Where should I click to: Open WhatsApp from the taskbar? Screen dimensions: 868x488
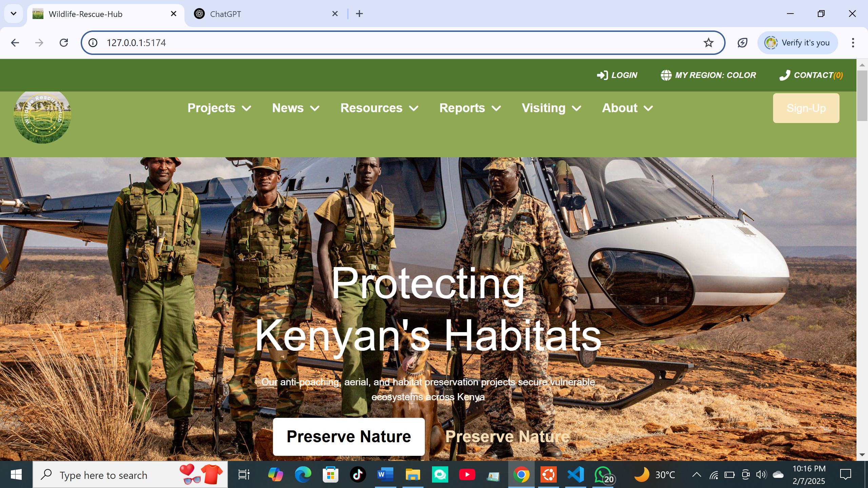(x=603, y=474)
